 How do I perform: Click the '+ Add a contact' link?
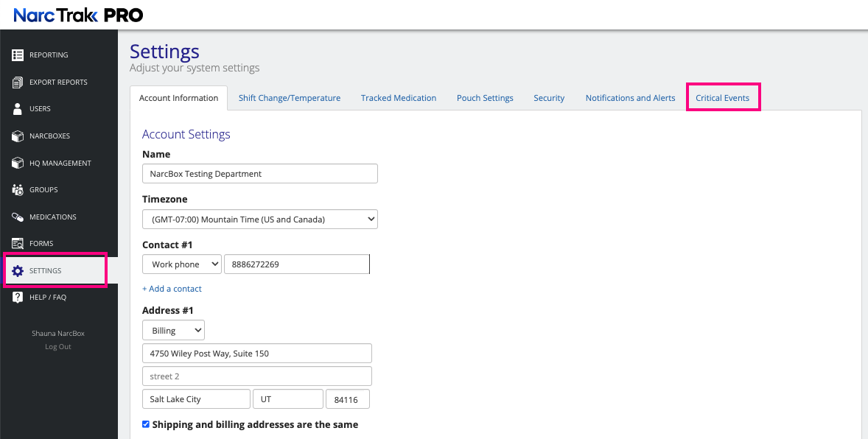pyautogui.click(x=172, y=289)
